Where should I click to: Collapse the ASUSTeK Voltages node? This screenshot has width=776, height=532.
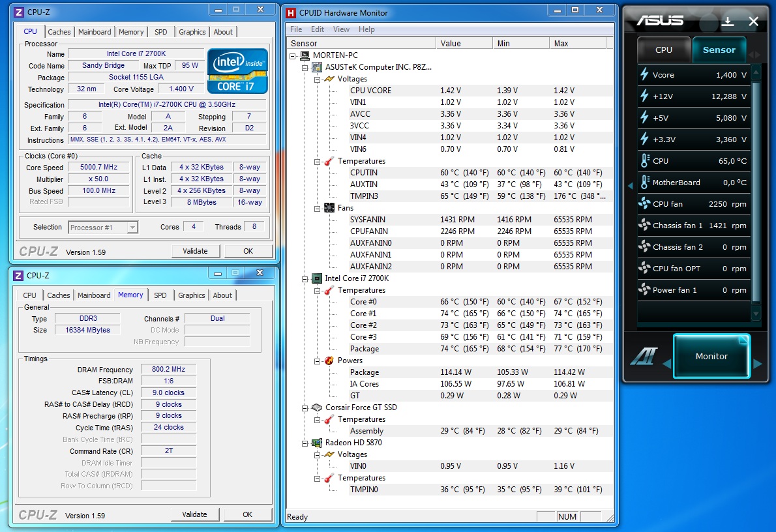(x=317, y=80)
